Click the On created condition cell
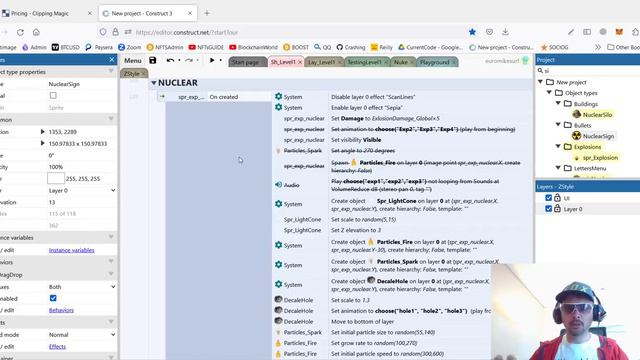 [240, 97]
